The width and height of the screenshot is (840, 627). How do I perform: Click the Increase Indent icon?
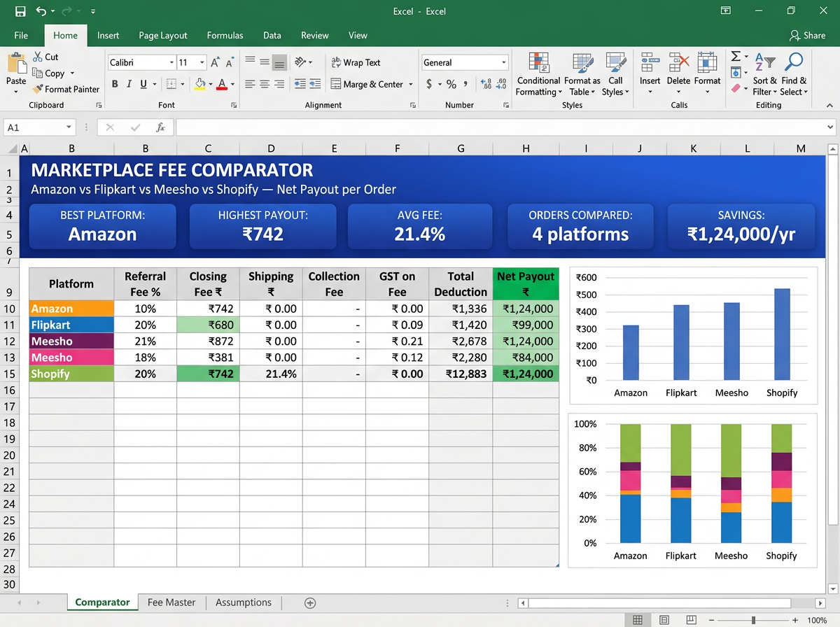[x=316, y=84]
